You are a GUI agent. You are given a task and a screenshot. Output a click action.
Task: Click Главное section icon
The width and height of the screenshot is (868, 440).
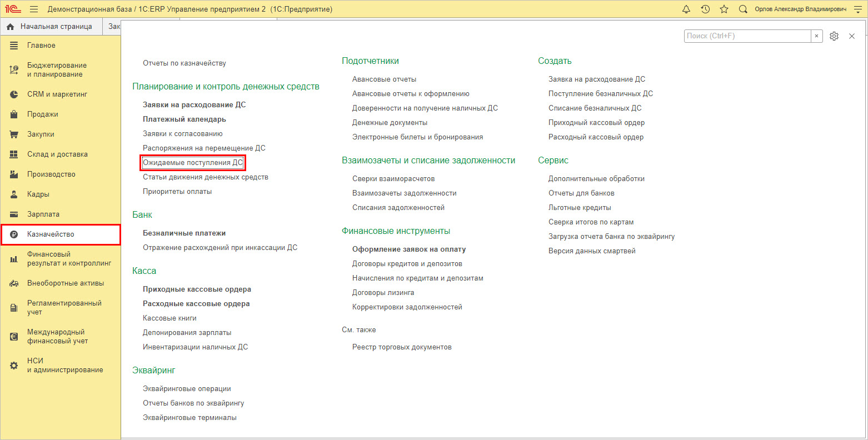[14, 46]
